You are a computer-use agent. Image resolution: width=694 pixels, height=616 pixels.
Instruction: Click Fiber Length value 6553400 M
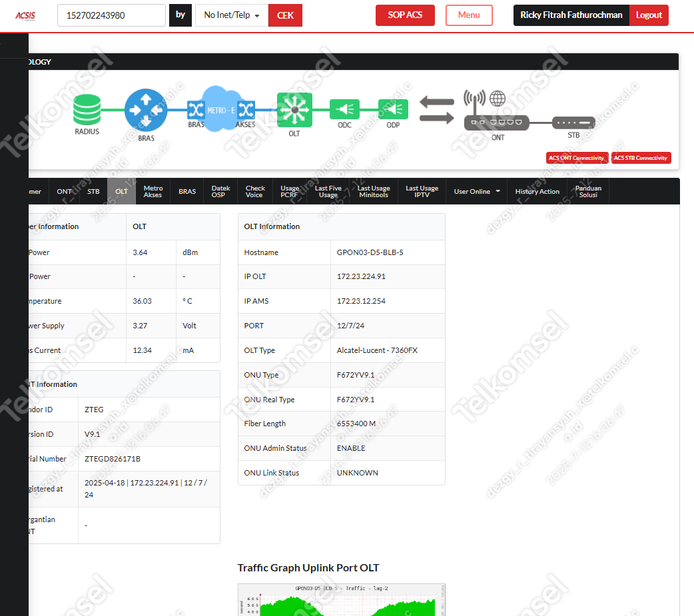[356, 424]
